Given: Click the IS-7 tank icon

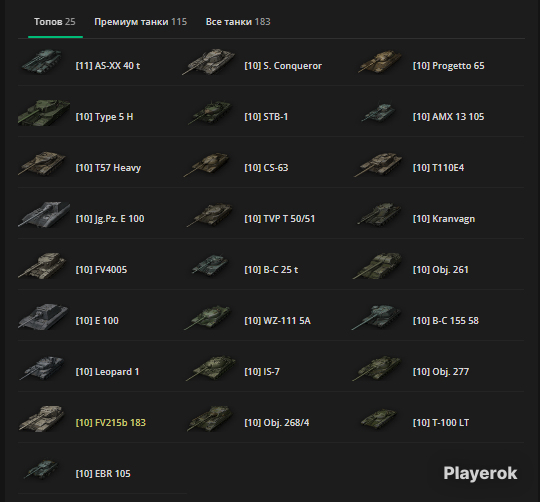Looking at the screenshot, I should tap(211, 368).
